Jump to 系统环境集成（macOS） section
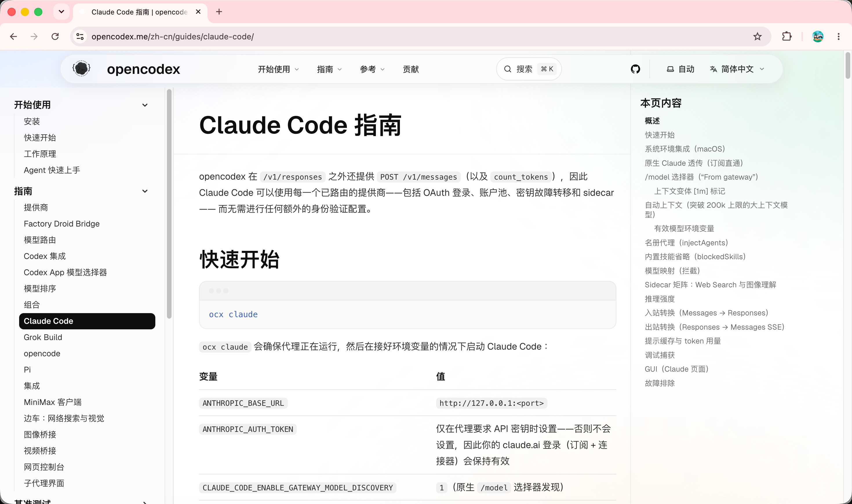 [685, 149]
